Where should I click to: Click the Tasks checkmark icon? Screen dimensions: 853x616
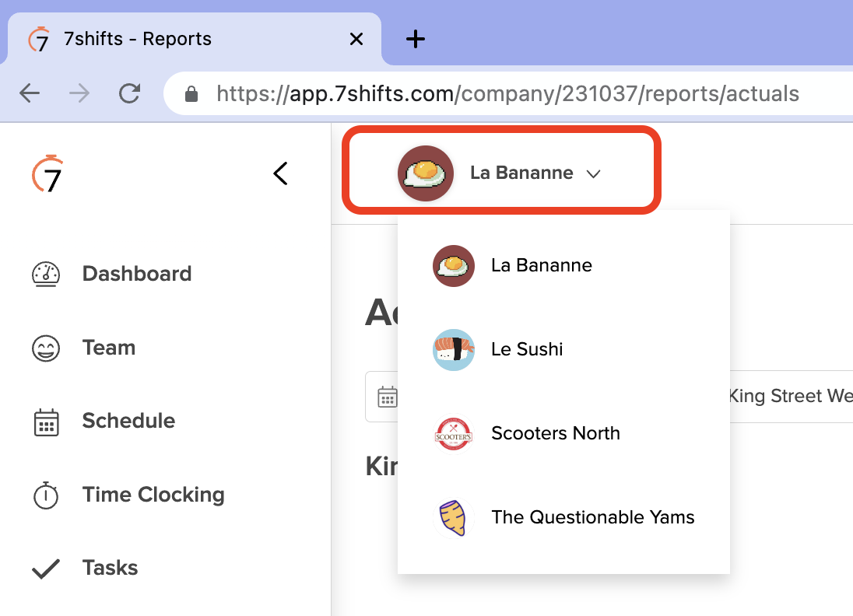point(46,569)
